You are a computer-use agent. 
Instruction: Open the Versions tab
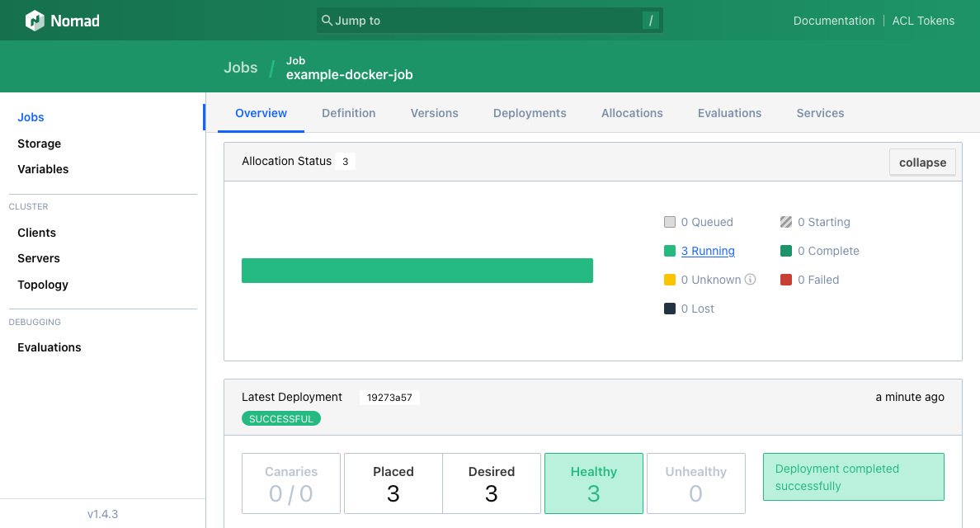pos(434,113)
